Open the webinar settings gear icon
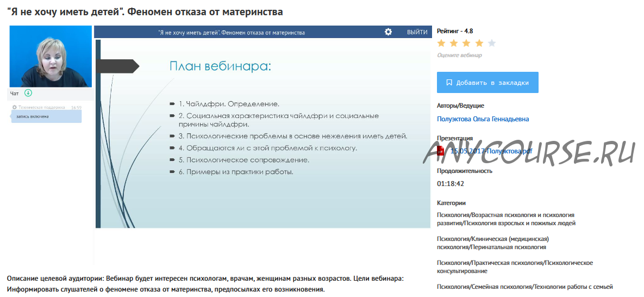The height and width of the screenshot is (297, 644). point(388,32)
